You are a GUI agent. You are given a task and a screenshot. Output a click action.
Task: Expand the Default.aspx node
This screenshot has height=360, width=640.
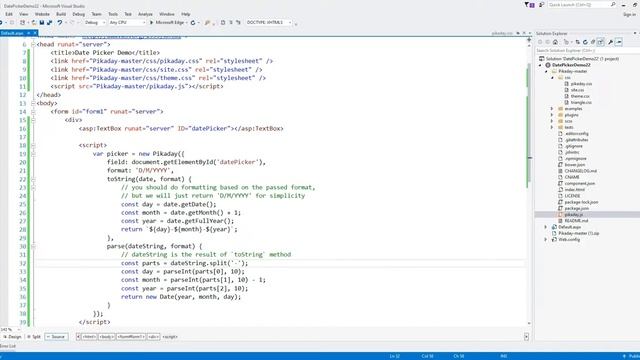point(546,227)
